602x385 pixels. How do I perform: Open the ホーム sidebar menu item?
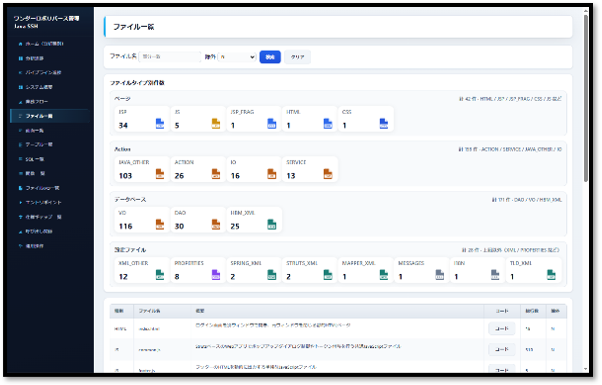(50, 44)
